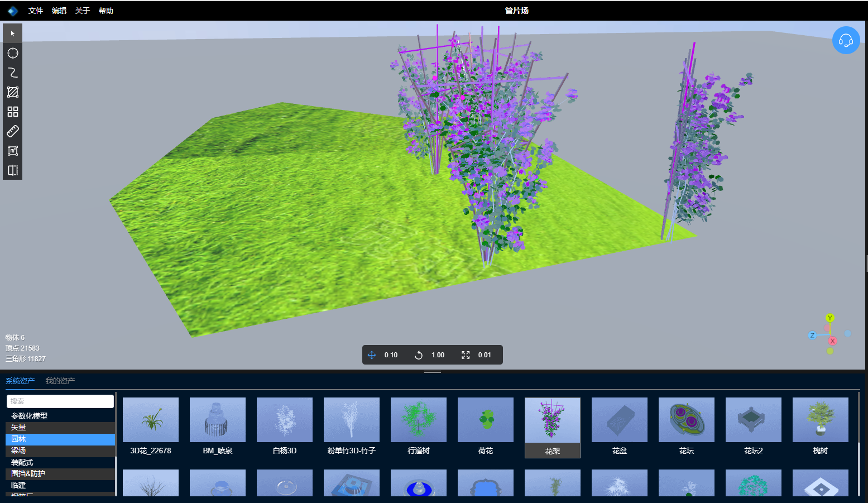The image size is (868, 503).
Task: Click the scale snap icon
Action: tap(466, 355)
